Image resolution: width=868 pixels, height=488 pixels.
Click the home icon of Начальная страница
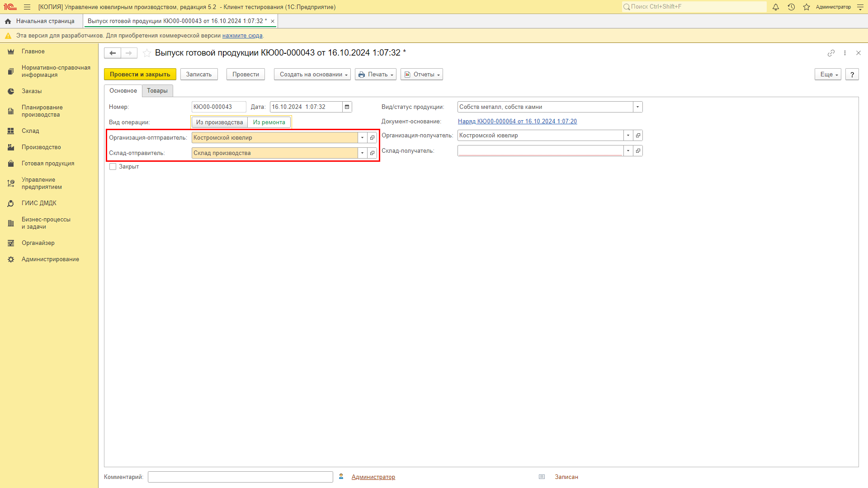click(8, 21)
